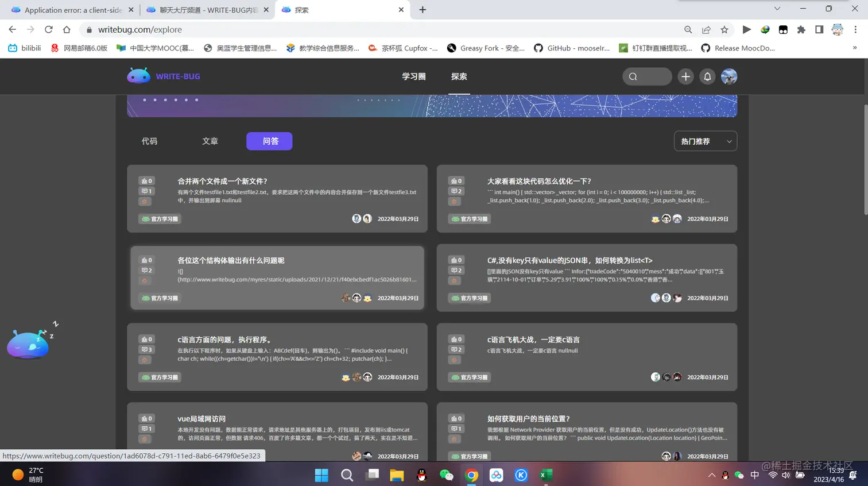Show hidden bookmarks with the overflow chevron
This screenshot has width=868, height=486.
click(x=855, y=48)
